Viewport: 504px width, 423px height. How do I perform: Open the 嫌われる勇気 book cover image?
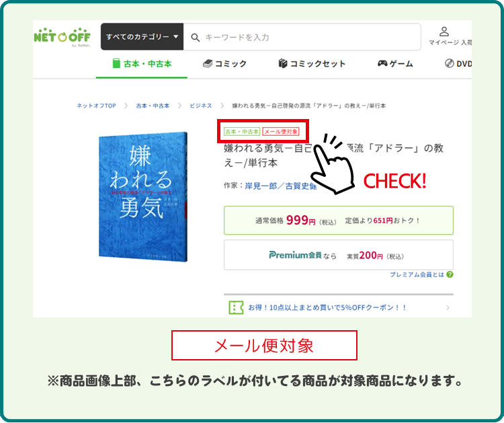point(142,196)
